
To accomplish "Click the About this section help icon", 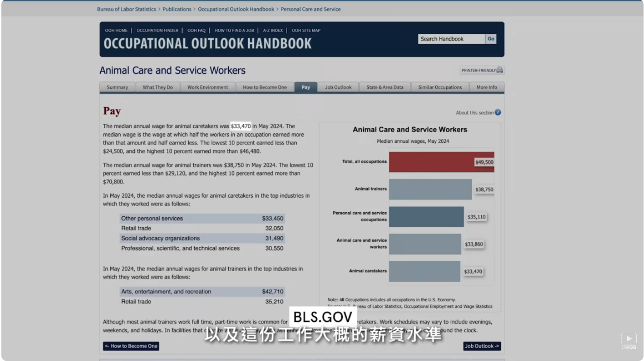I will tap(498, 113).
